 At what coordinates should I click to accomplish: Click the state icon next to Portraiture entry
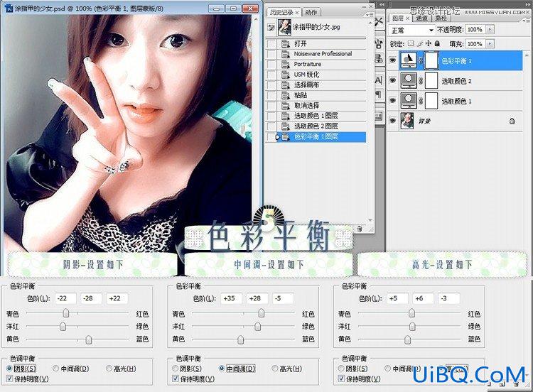tap(285, 64)
